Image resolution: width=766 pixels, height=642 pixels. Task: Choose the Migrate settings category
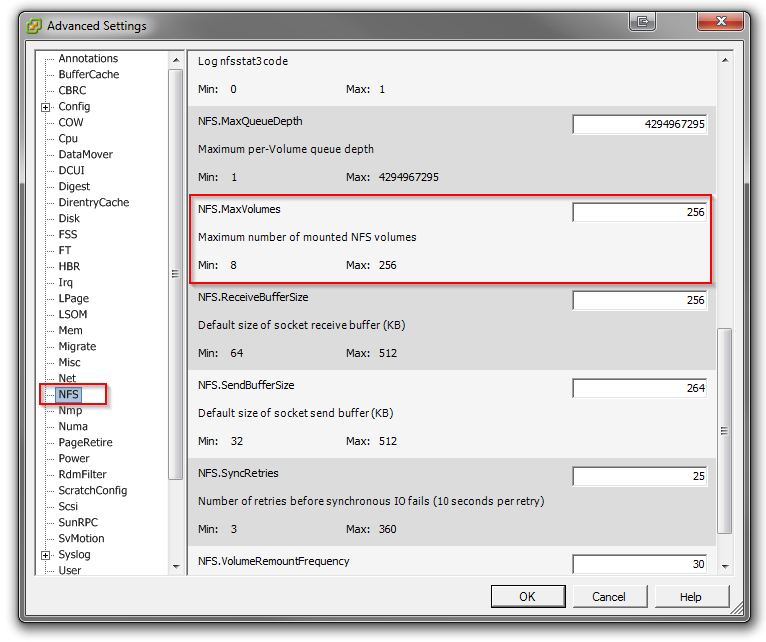77,347
